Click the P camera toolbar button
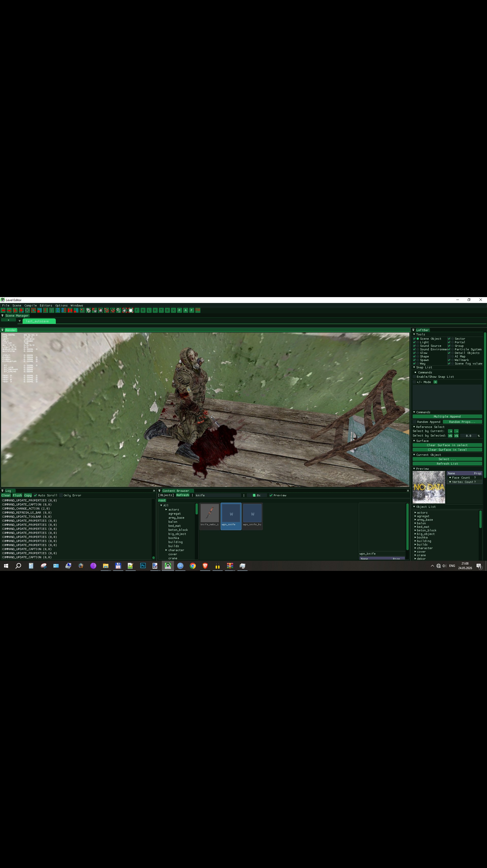487x868 pixels. pyautogui.click(x=179, y=310)
